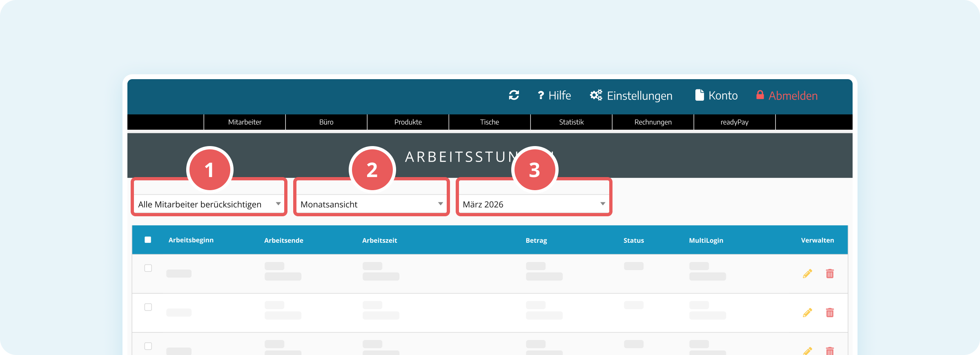Open Konto link text
This screenshot has height=355, width=980.
[x=723, y=95]
